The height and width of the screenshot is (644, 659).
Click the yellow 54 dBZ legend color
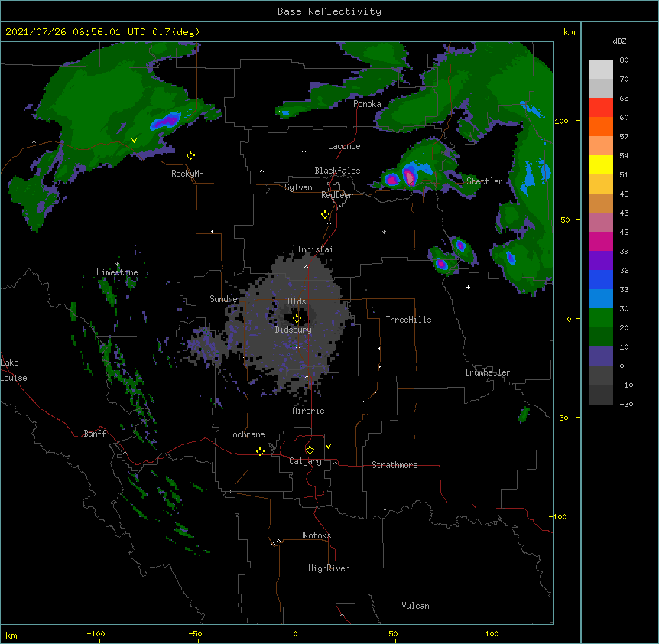pyautogui.click(x=601, y=164)
